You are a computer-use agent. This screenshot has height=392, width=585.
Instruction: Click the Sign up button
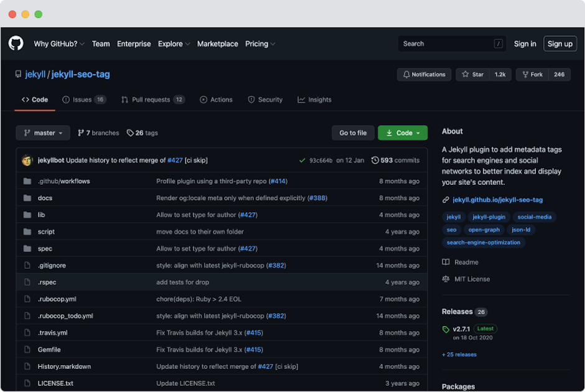pyautogui.click(x=560, y=44)
